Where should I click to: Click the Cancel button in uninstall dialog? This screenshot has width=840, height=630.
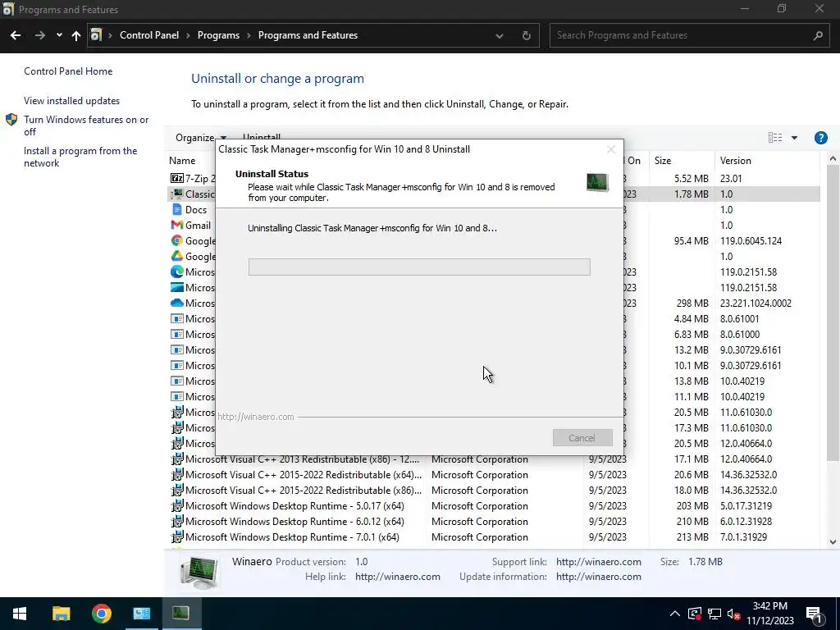click(x=582, y=438)
